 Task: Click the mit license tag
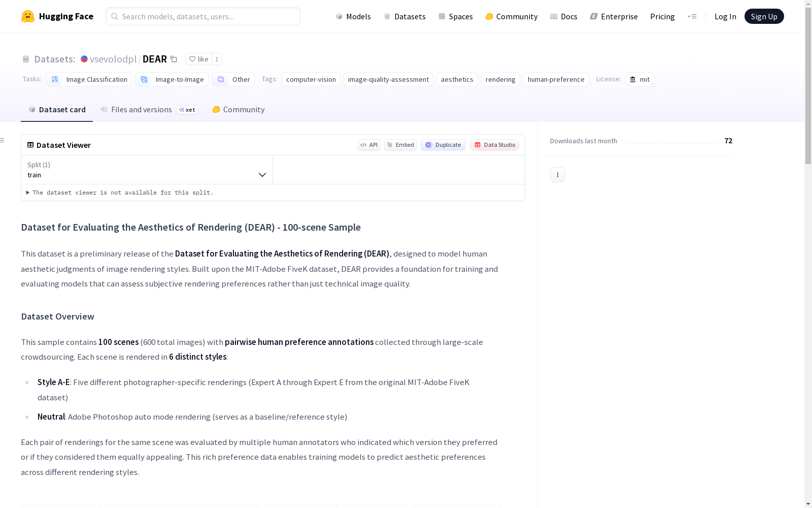(x=640, y=79)
